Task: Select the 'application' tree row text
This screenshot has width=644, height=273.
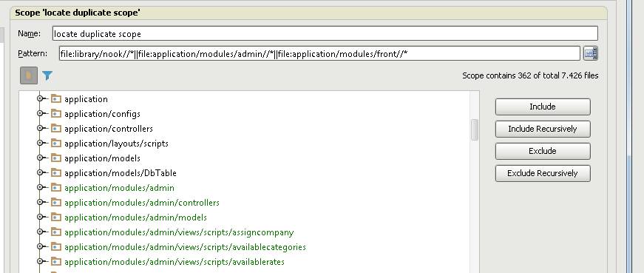Action: (86, 99)
